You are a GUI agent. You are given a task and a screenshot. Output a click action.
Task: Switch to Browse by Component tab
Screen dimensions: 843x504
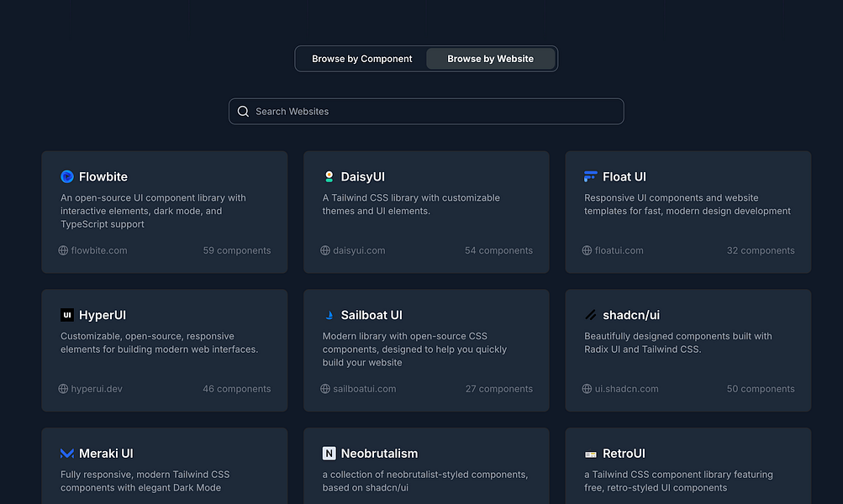tap(361, 59)
